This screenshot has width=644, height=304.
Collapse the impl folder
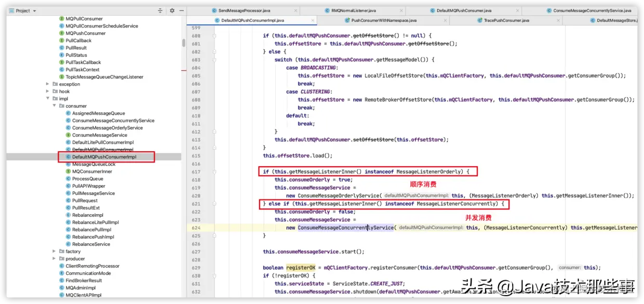click(x=48, y=99)
